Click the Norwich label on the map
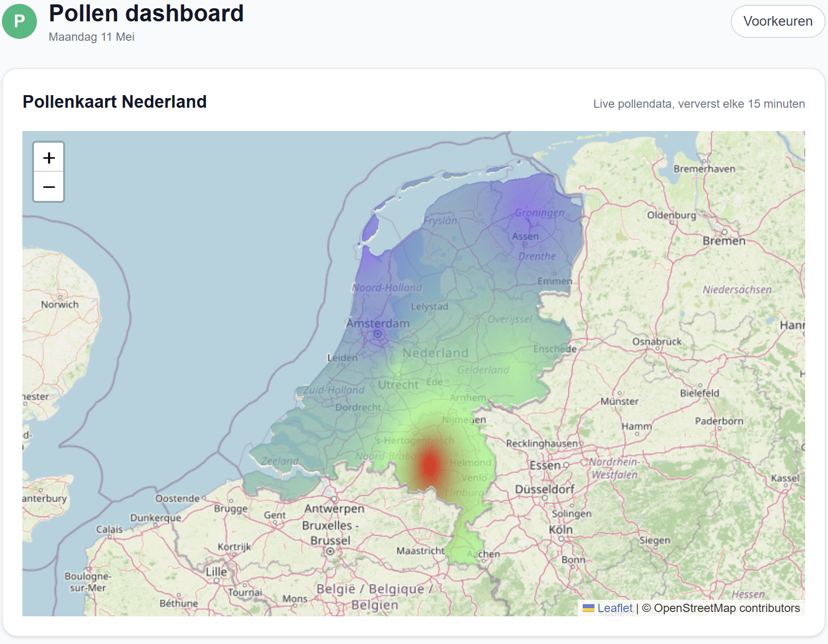The image size is (828, 644). point(60,304)
